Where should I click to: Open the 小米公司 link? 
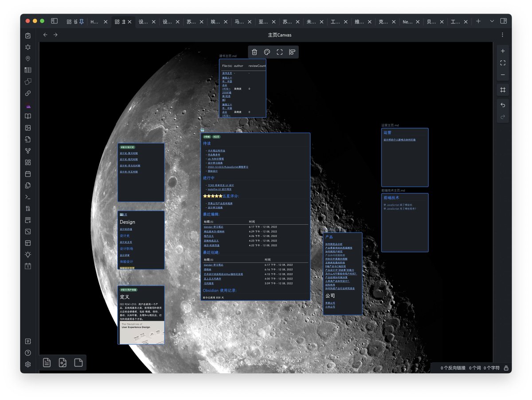(330, 307)
